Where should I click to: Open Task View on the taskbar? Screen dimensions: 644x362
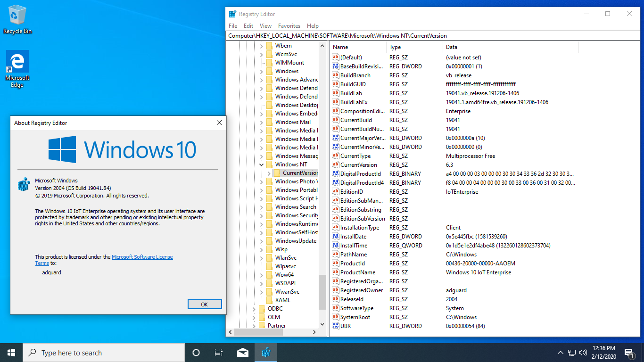click(x=219, y=353)
